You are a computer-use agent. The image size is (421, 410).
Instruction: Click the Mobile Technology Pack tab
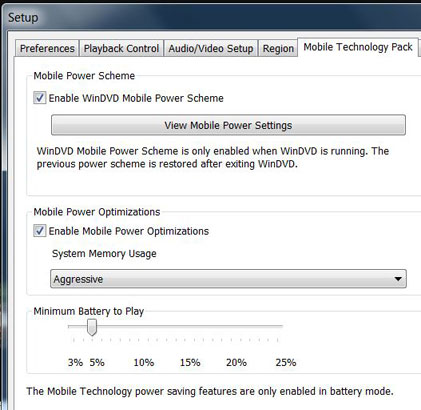click(x=358, y=47)
